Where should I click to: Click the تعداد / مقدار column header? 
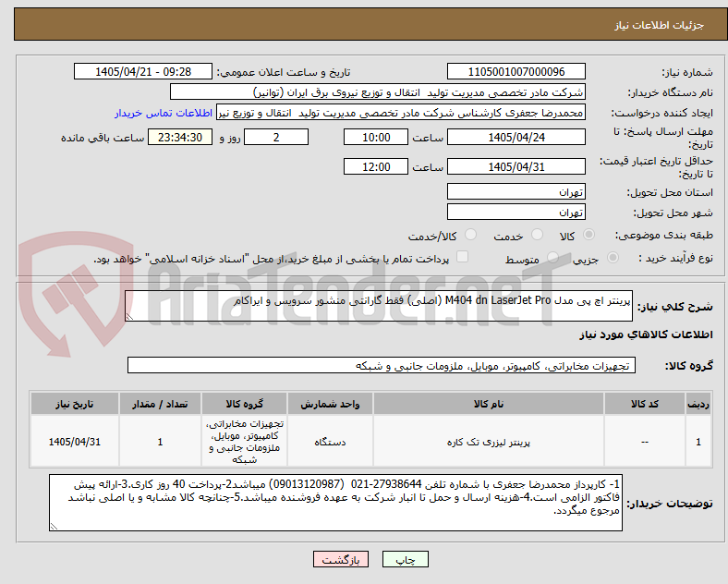click(x=160, y=404)
